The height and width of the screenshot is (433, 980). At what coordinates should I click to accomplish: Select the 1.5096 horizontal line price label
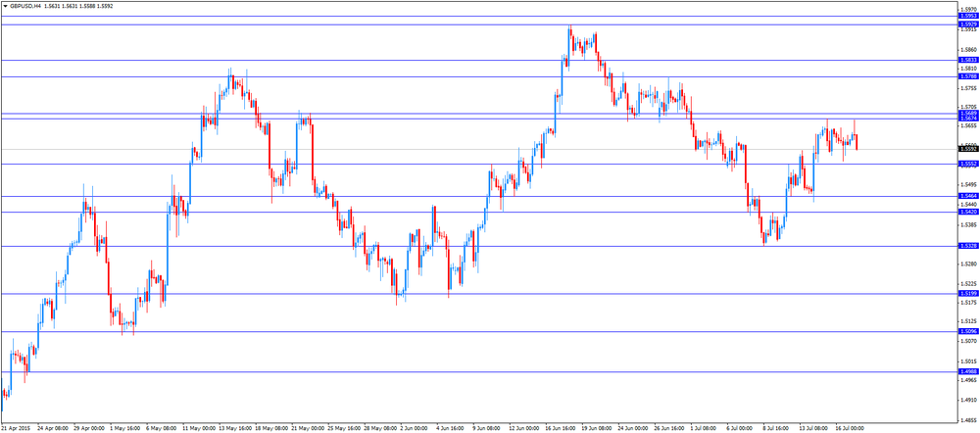pyautogui.click(x=967, y=331)
